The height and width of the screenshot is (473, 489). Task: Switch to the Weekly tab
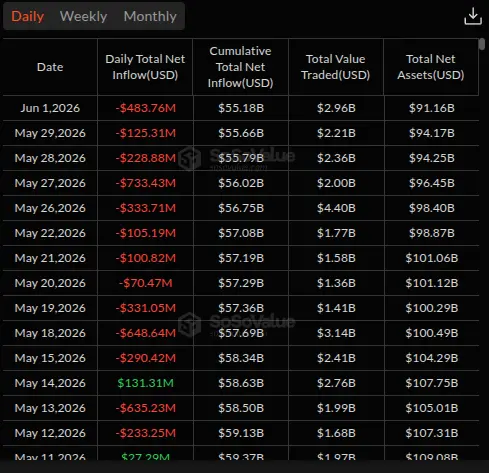[83, 16]
